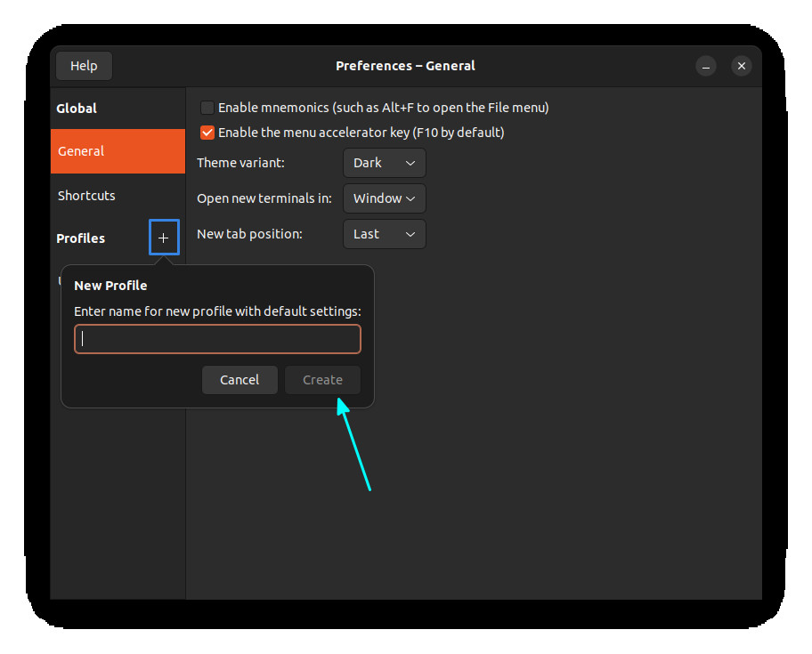Cancel the New Profile dialog
This screenshot has height=654, width=812.
coord(240,379)
